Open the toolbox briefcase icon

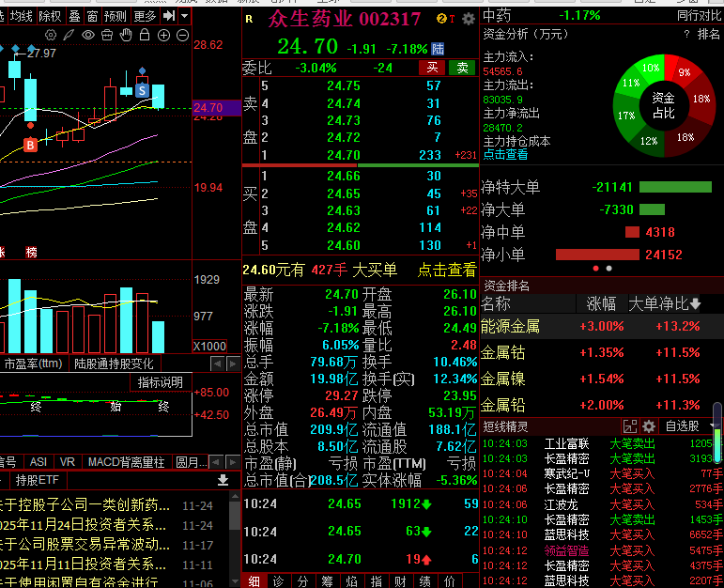[107, 35]
